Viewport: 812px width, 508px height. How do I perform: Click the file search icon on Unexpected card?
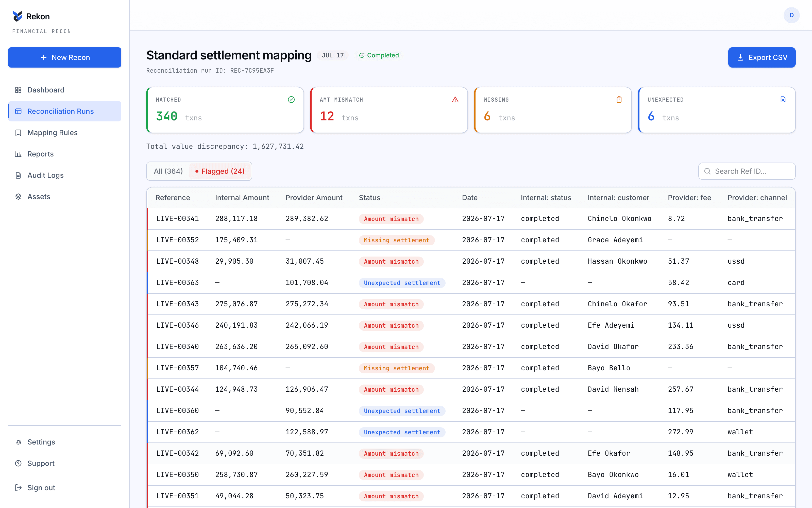click(x=783, y=100)
